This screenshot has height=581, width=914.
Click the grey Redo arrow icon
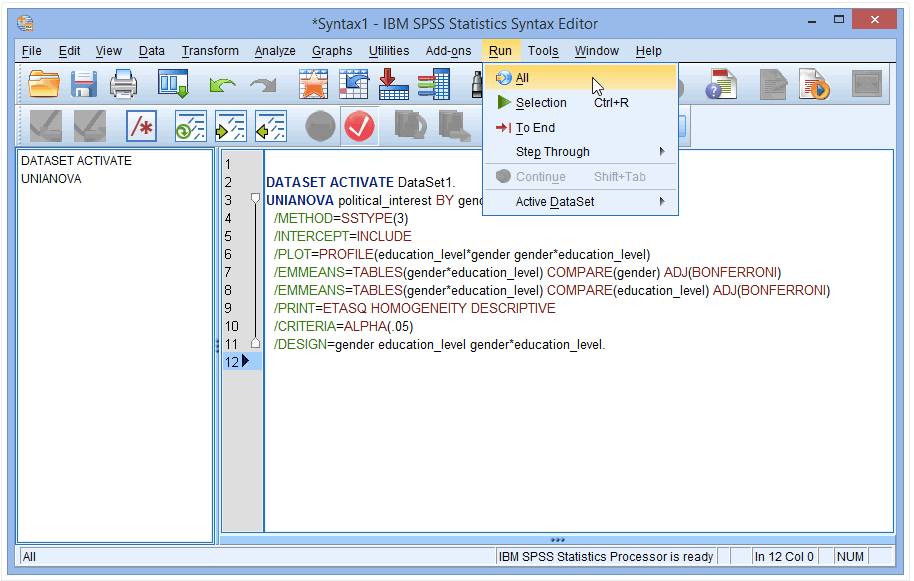point(263,86)
